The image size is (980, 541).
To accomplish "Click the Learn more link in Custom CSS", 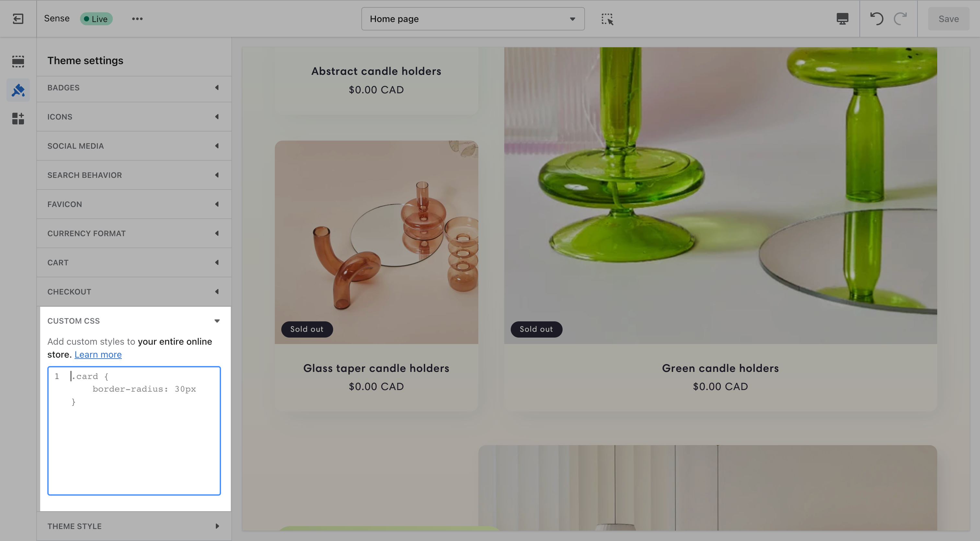I will coord(97,354).
